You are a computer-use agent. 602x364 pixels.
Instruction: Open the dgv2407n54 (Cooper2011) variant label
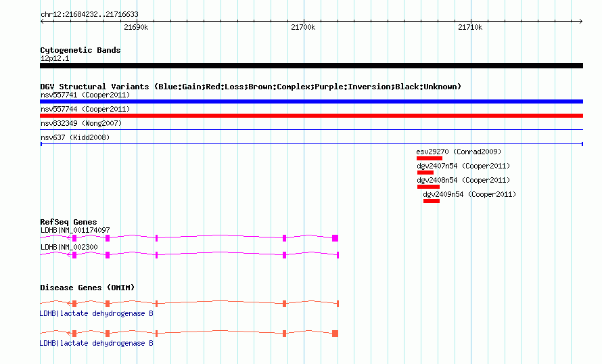tap(463, 166)
